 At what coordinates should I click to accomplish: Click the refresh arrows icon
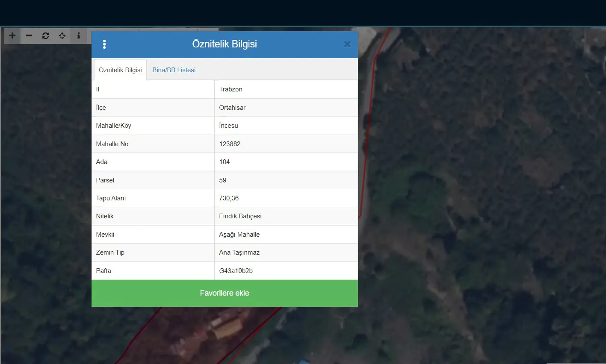click(x=45, y=36)
